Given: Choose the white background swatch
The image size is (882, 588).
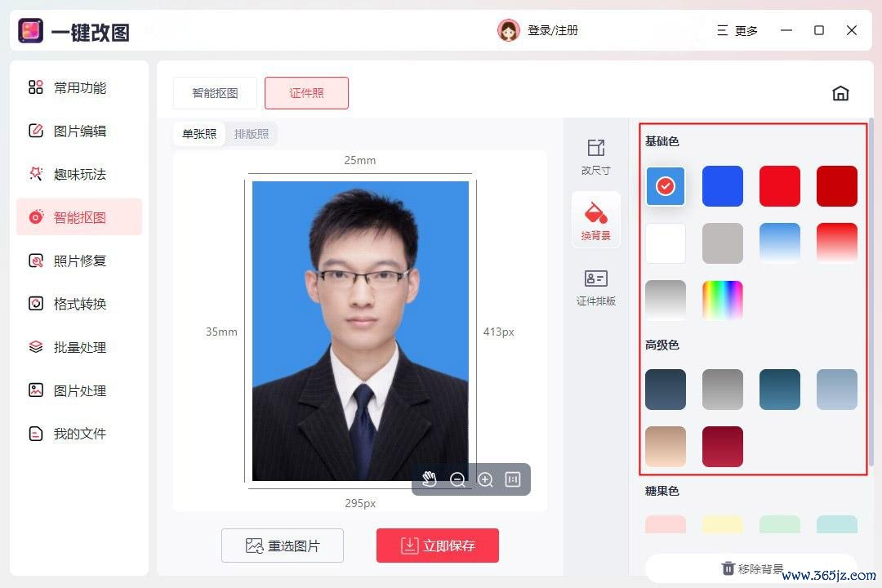Looking at the screenshot, I should pyautogui.click(x=666, y=243).
